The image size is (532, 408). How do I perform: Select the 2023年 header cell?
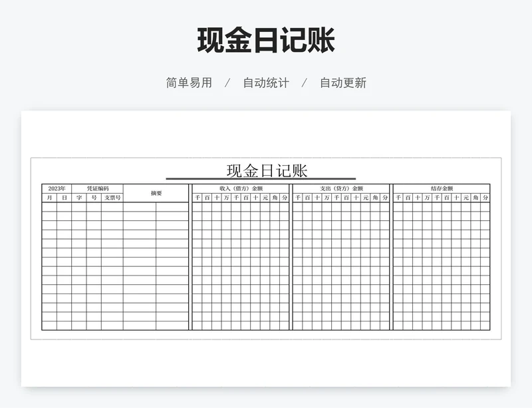57,188
